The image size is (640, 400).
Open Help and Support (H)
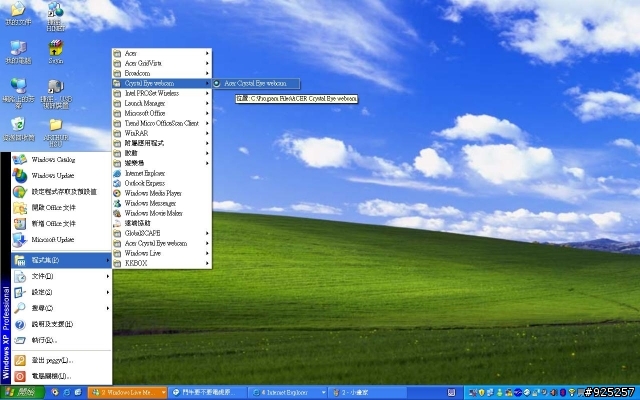[x=61, y=324]
